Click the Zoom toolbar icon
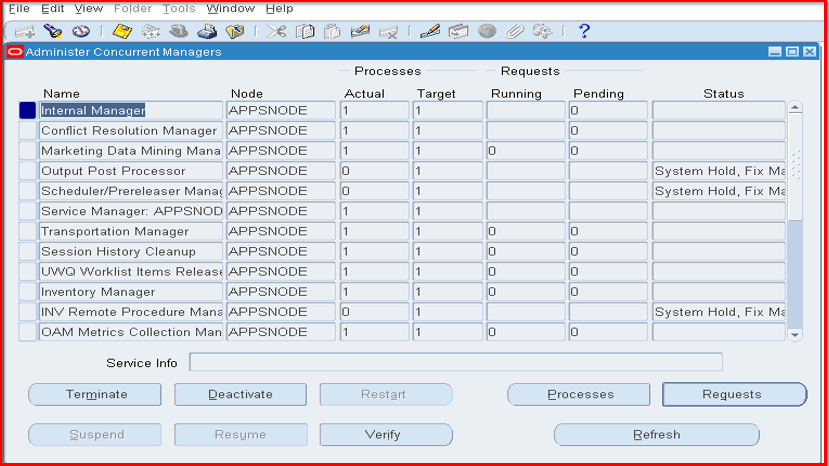The image size is (829, 466). (458, 32)
